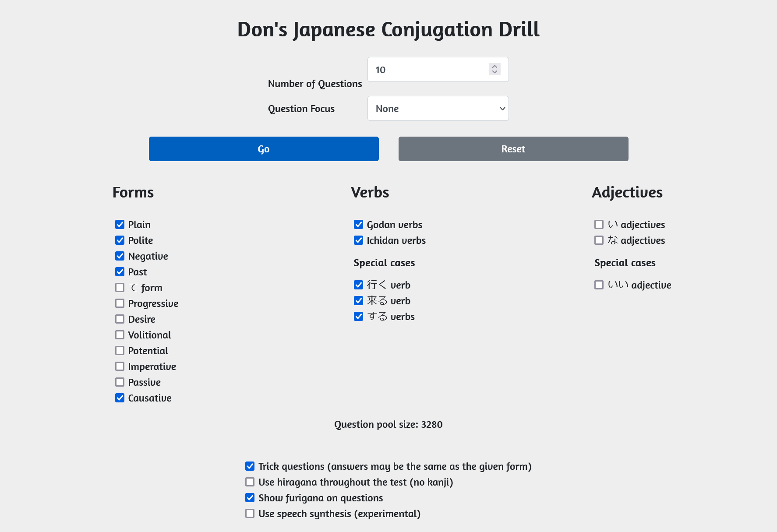777x532 pixels.
Task: Uncheck the 行く verb special case
Action: click(358, 285)
